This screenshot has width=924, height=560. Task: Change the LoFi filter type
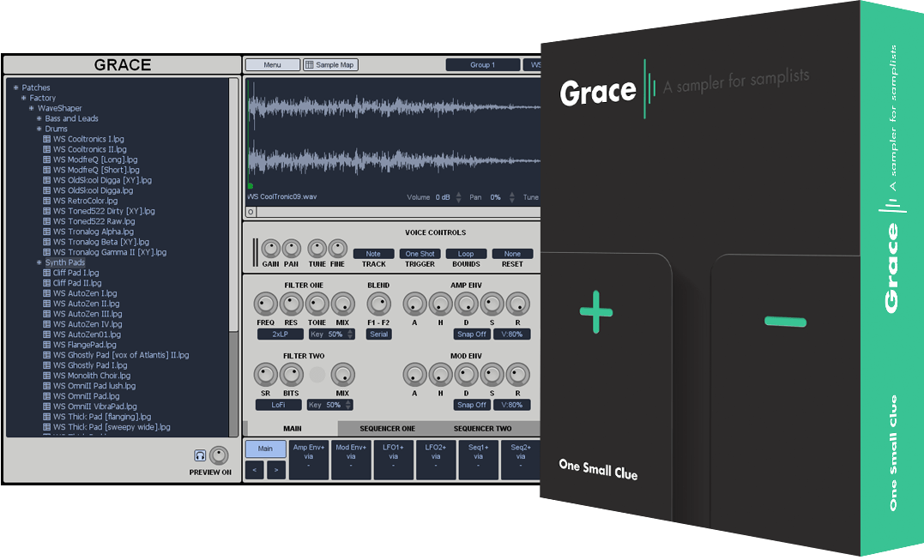pos(278,405)
